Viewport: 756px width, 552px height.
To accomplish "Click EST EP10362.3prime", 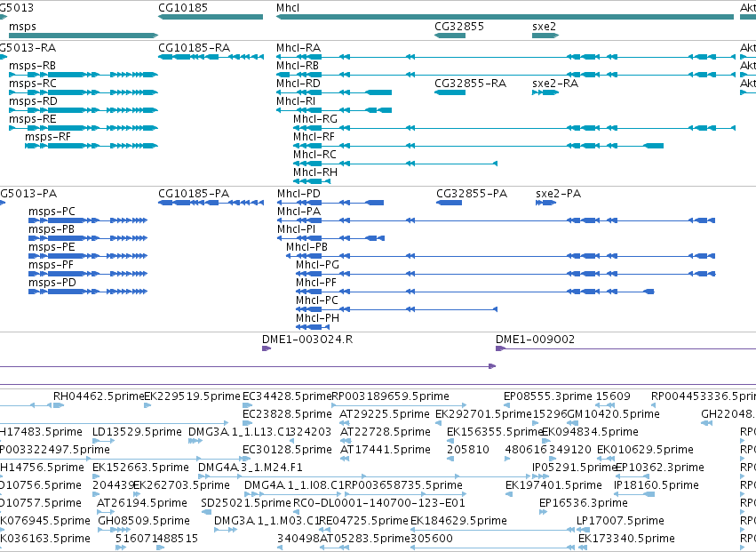I will tap(659, 468).
